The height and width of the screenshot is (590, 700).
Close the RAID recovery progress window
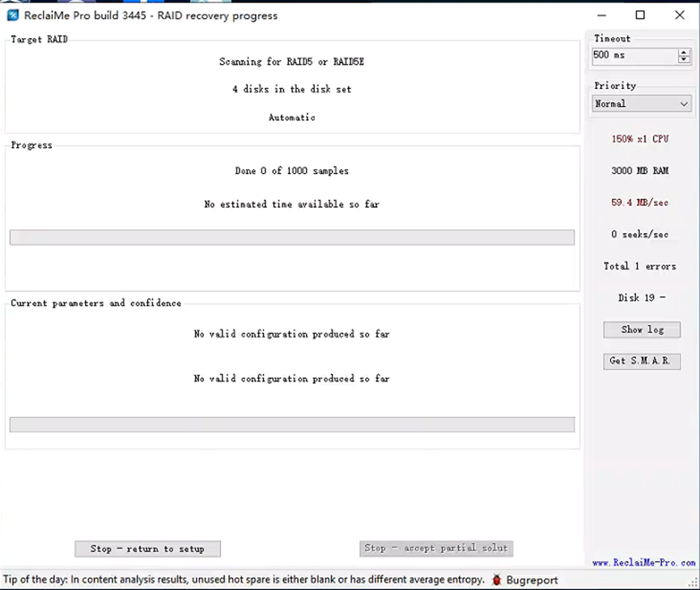(x=680, y=15)
